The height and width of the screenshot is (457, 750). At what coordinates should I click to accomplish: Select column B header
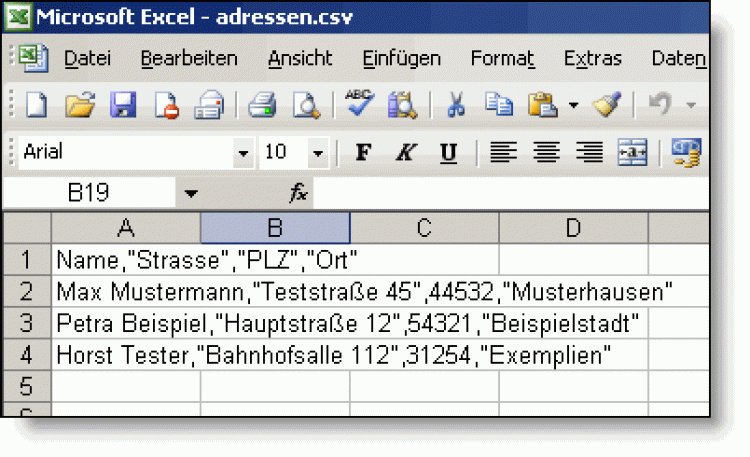tap(275, 228)
